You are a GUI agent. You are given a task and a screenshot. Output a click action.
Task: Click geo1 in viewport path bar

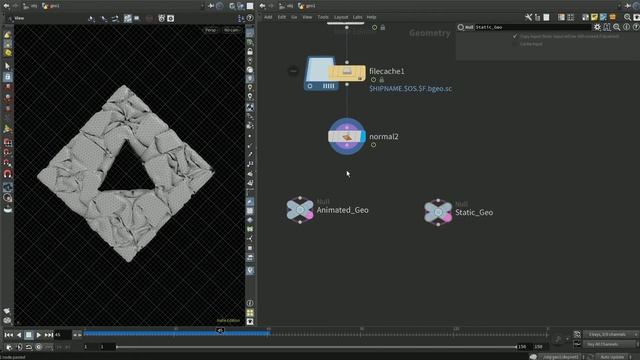click(x=51, y=6)
